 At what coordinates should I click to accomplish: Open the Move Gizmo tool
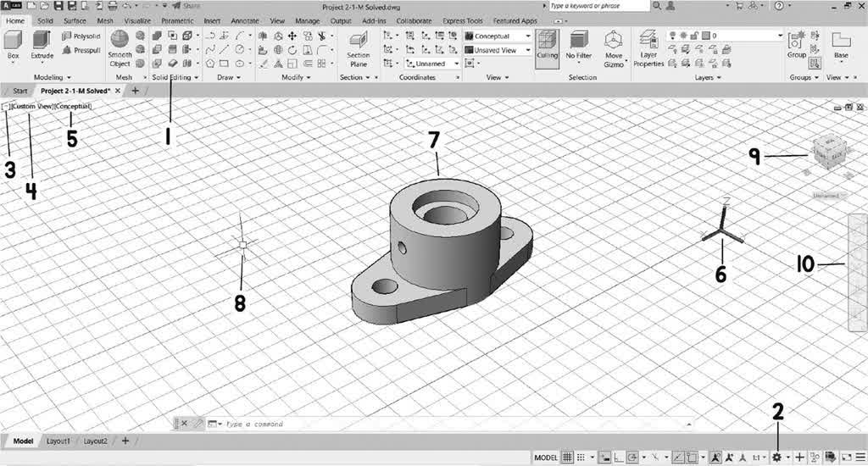coord(614,48)
